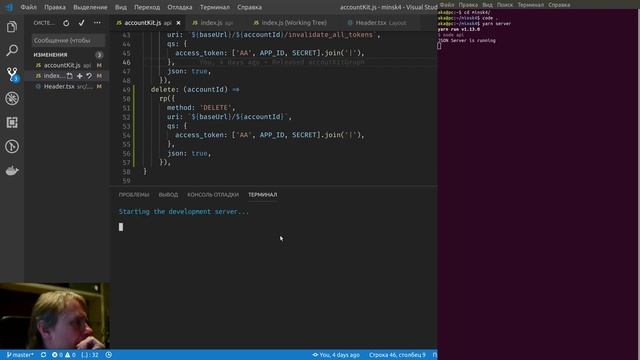The height and width of the screenshot is (360, 640).
Task: Click the "method: 'DELETE'," code line
Action: pos(201,108)
